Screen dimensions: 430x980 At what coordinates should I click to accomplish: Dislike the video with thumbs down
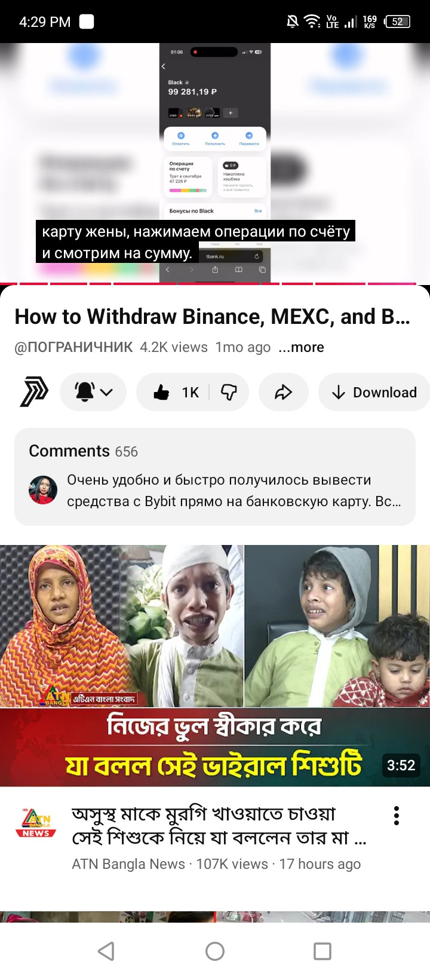point(229,392)
